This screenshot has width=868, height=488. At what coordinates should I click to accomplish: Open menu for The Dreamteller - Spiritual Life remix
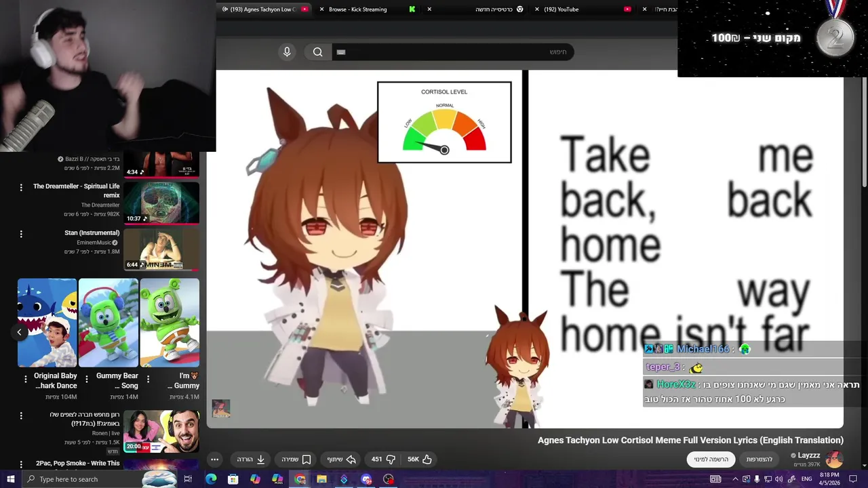click(21, 188)
